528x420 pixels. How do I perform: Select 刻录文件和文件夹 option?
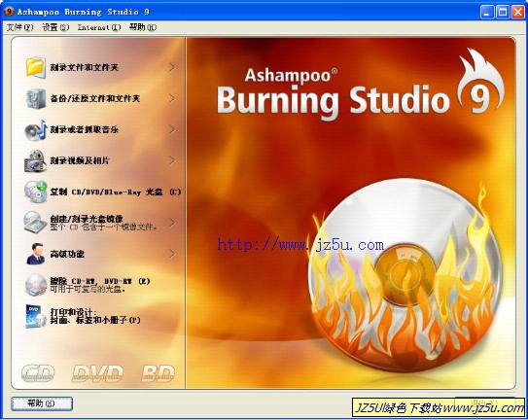85,67
